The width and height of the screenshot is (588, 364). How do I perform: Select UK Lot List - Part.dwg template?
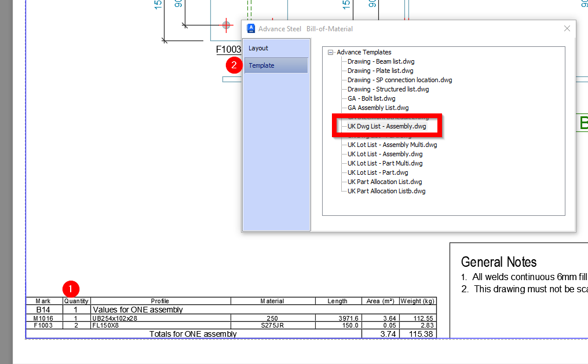(x=378, y=172)
